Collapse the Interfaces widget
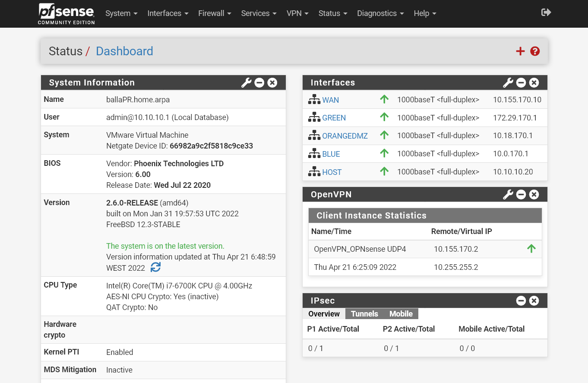This screenshot has width=588, height=383. [x=521, y=82]
